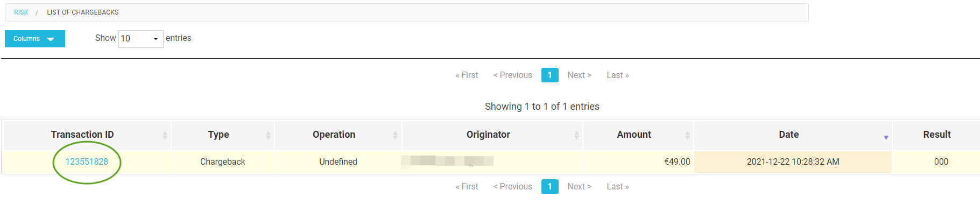This screenshot has height=218, width=980.
Task: Click the top Previous pagination link
Action: coord(513,75)
